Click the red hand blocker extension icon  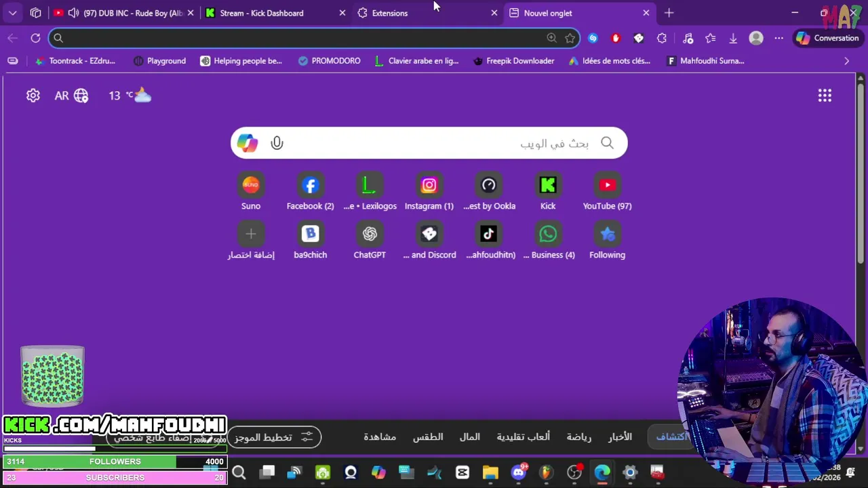616,38
